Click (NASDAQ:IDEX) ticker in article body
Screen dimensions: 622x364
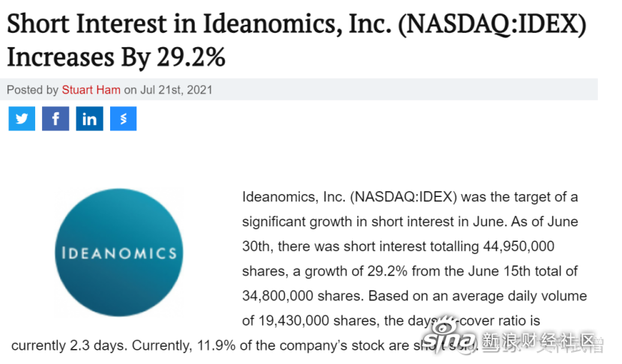click(x=403, y=197)
